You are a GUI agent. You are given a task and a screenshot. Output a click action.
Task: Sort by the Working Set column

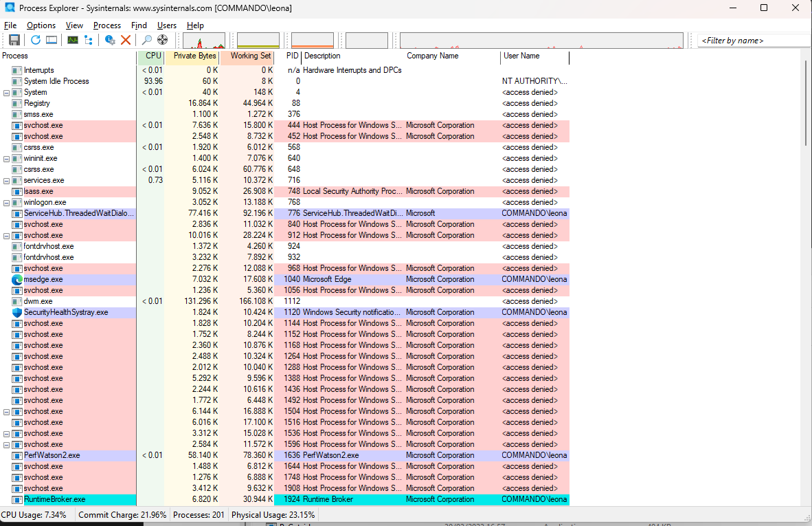point(250,56)
